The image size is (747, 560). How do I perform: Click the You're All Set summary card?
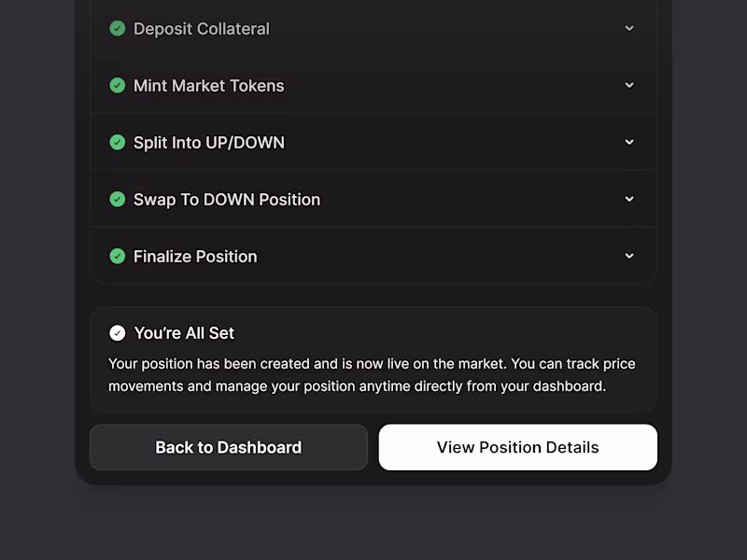pos(373,360)
